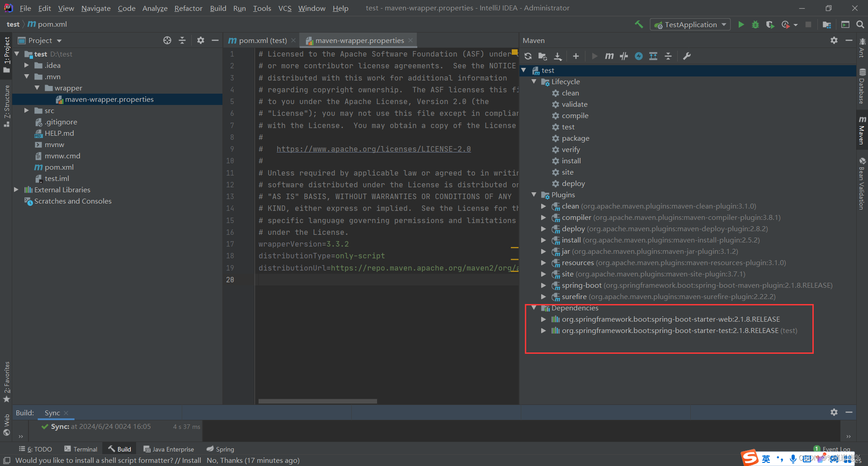Generate sources and update folders icon
This screenshot has width=868, height=466.
[542, 56]
